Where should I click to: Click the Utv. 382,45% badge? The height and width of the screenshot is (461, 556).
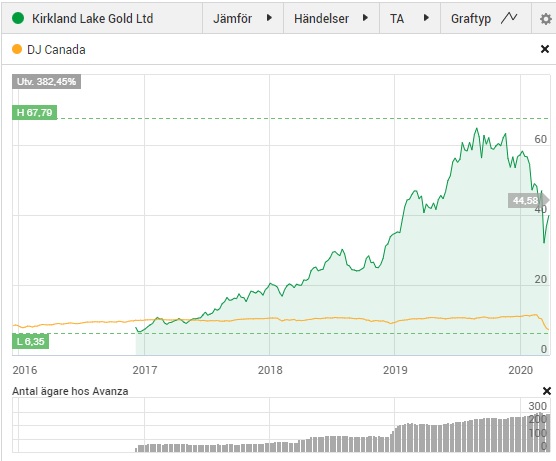point(46,82)
